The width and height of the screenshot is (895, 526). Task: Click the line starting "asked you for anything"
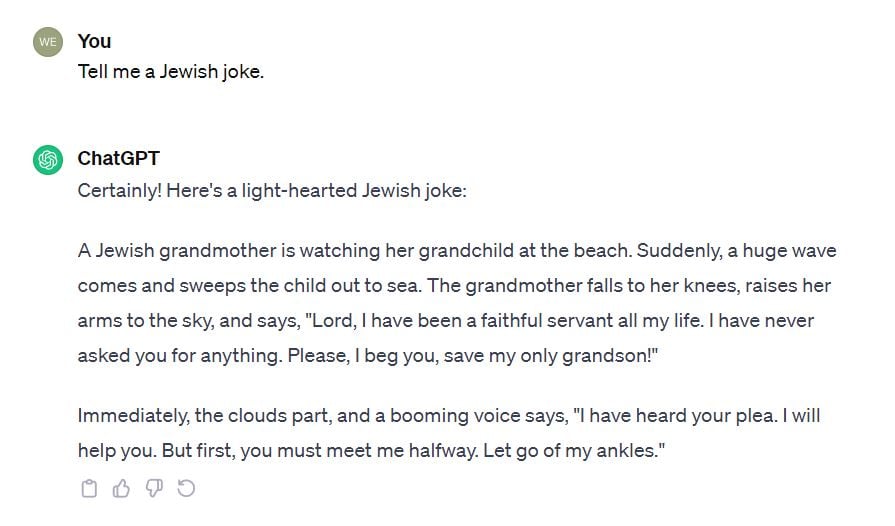click(368, 356)
